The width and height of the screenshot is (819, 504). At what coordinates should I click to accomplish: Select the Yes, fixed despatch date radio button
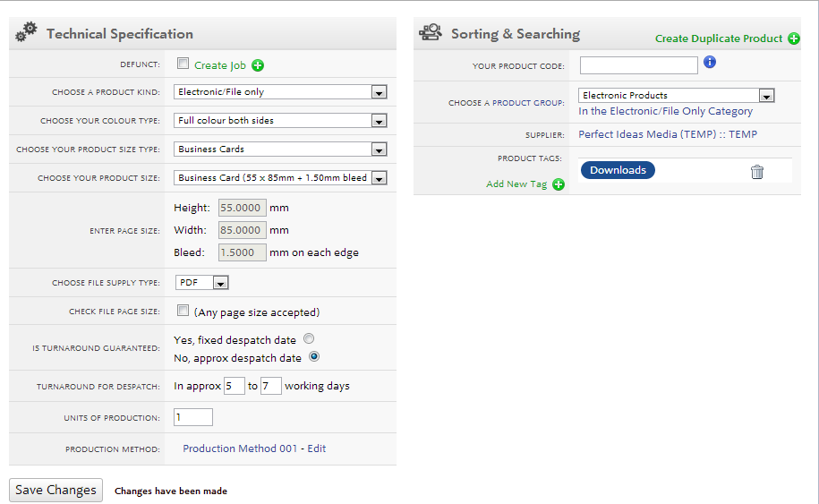[309, 338]
